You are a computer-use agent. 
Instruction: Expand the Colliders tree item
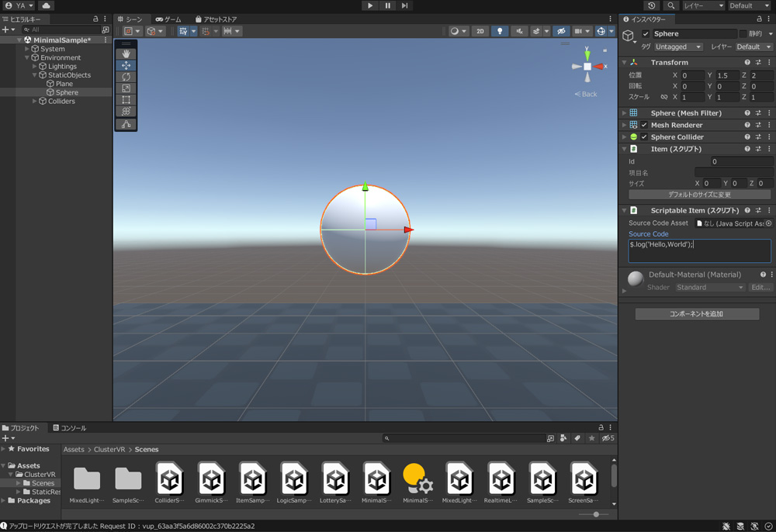click(34, 101)
